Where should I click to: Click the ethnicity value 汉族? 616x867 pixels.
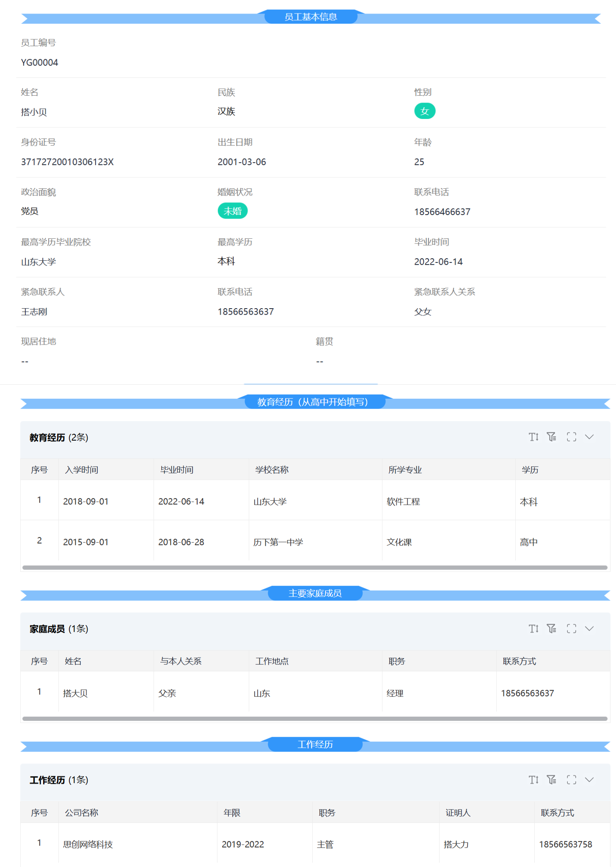[226, 111]
